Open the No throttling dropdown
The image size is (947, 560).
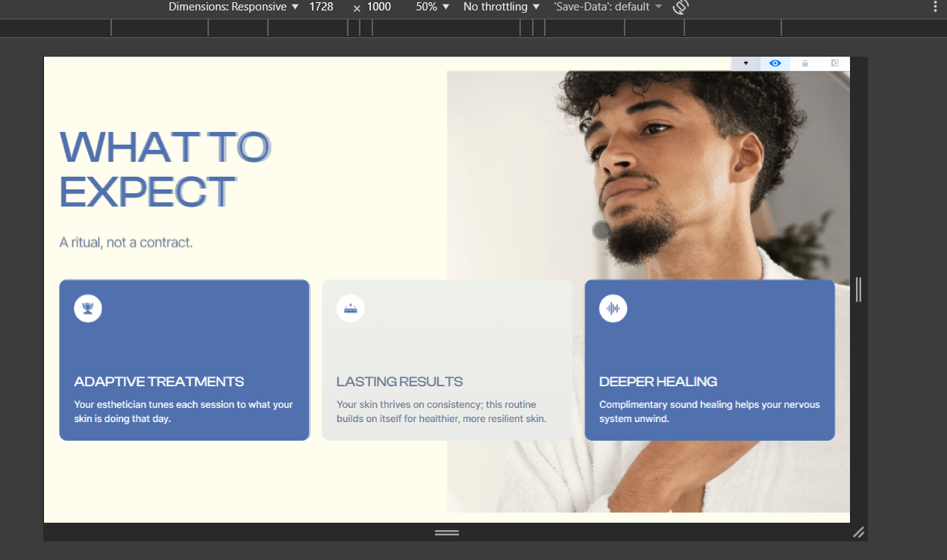[501, 7]
